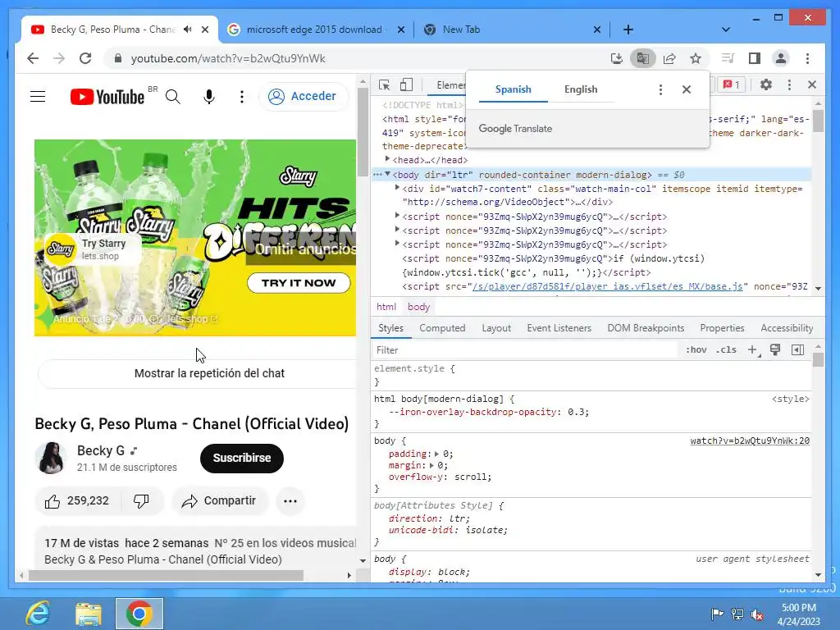Screen dimensions: 840x630
Task: Click the share page icon in the address bar
Action: point(669,58)
